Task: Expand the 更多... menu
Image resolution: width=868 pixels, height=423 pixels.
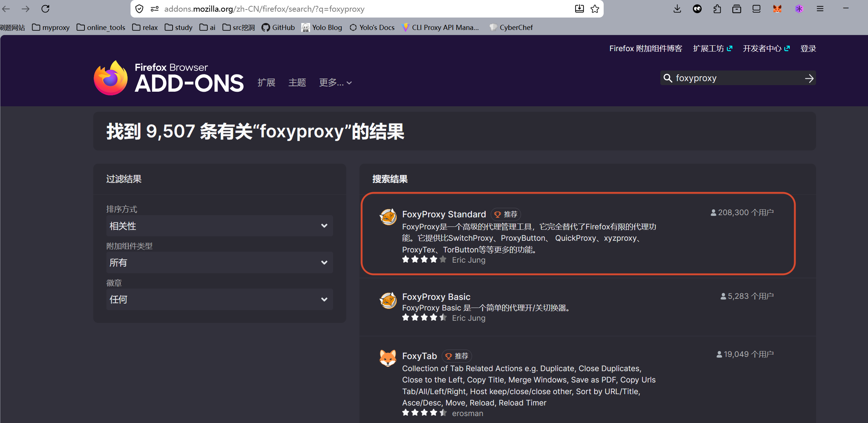Action: coord(335,83)
